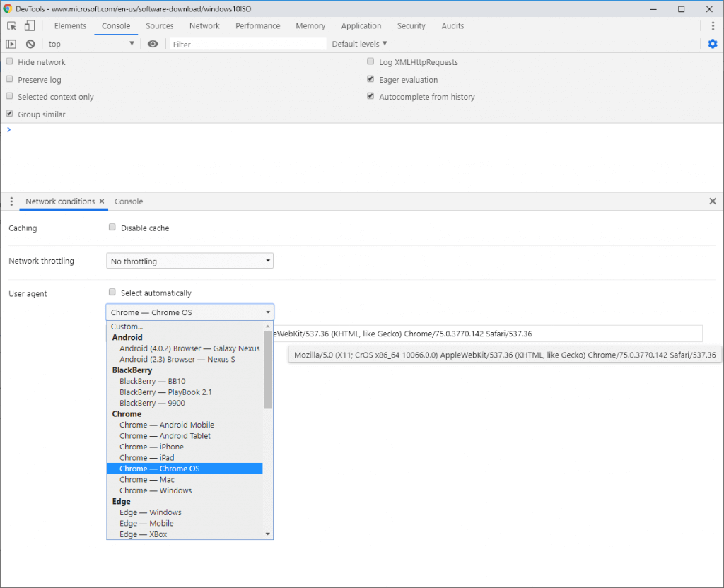Viewport: 724px width, 588px height.
Task: Select Chrome — iPad option
Action: tap(185, 457)
